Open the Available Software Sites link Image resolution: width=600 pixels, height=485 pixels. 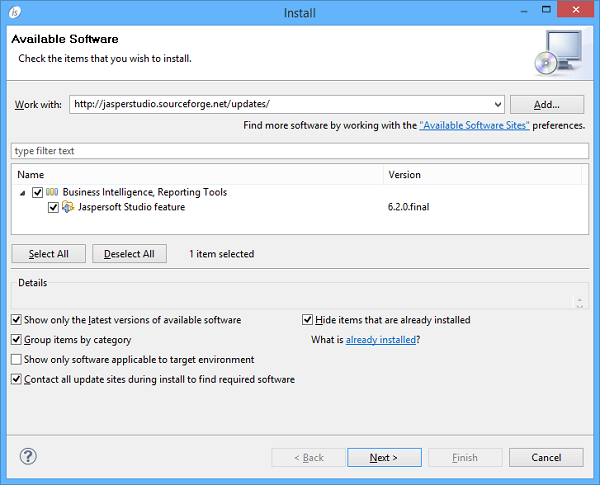474,126
